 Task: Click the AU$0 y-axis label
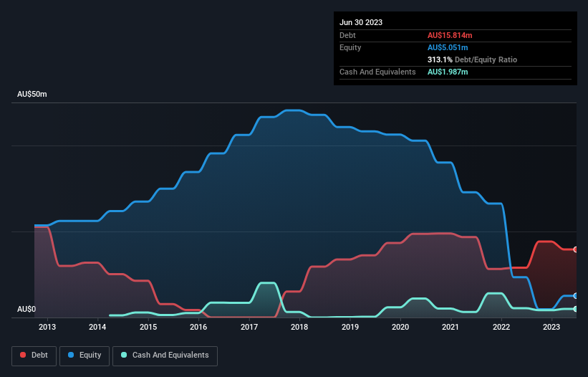(26, 309)
